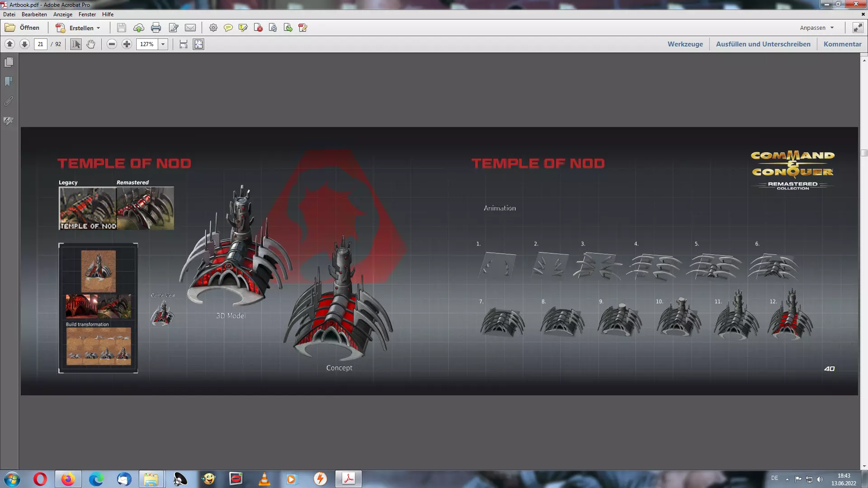The width and height of the screenshot is (868, 488).
Task: Open the zoom level dropdown arrow
Action: [x=163, y=44]
